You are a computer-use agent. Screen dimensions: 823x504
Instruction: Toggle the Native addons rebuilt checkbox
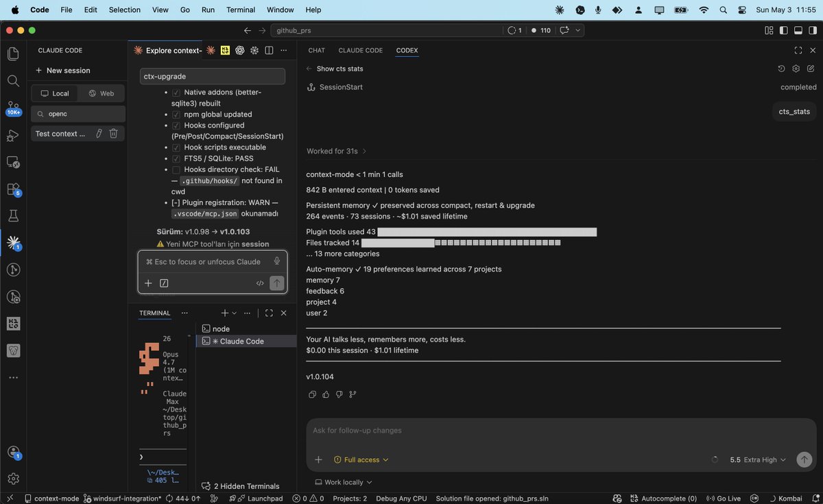click(x=176, y=93)
